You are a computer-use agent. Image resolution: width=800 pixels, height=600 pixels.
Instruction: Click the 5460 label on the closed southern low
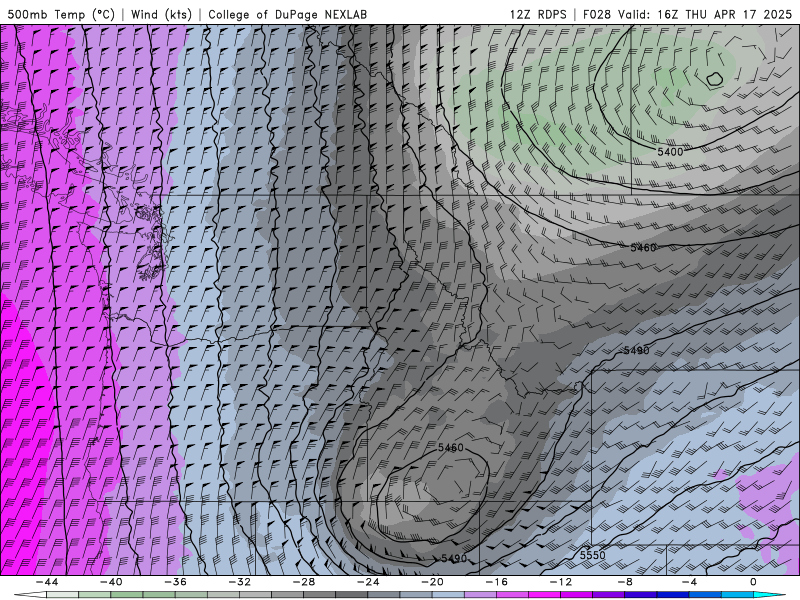tap(451, 447)
